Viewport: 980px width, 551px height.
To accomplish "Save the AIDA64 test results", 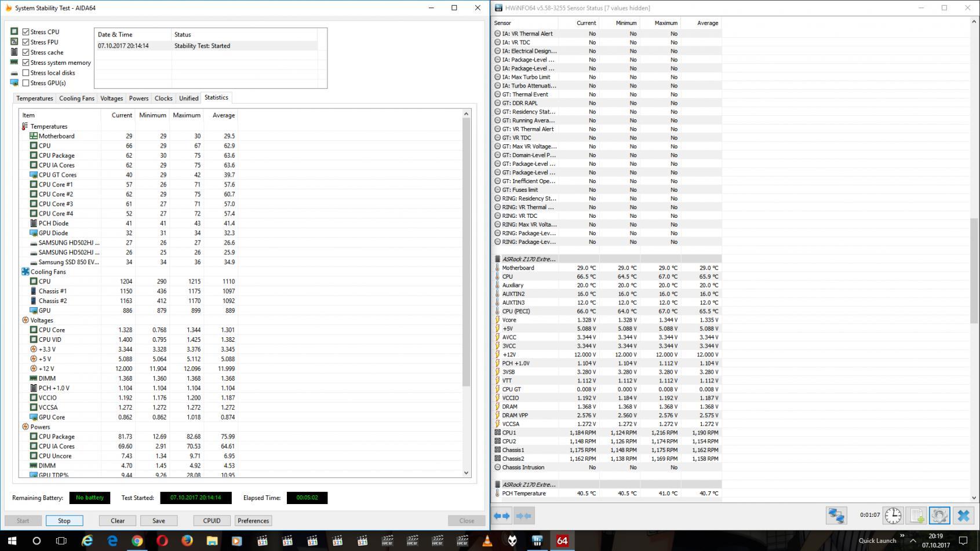I will coord(159,520).
